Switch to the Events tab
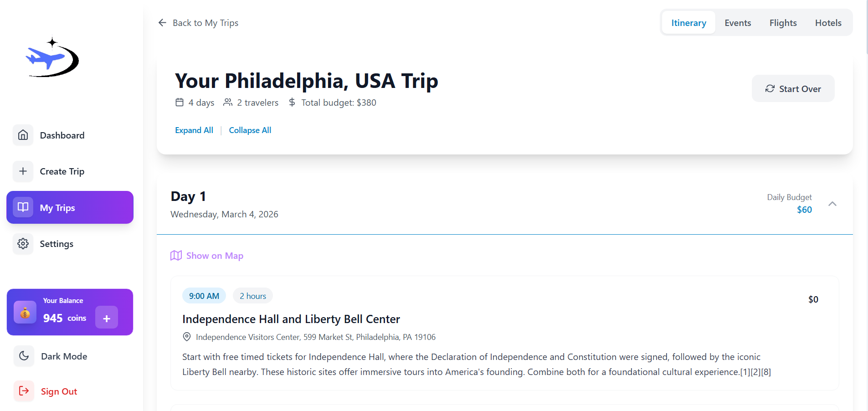Viewport: 868px width, 411px height. click(x=737, y=22)
